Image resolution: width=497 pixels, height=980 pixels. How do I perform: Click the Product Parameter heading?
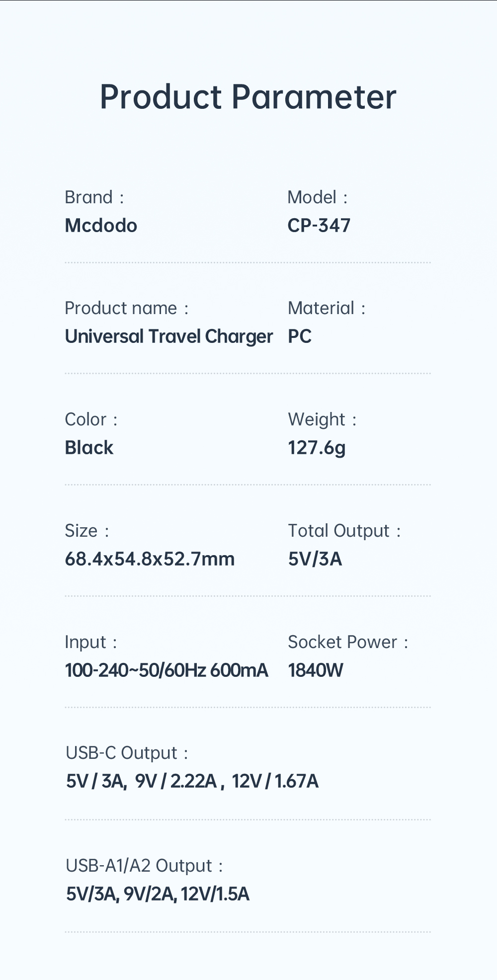click(x=248, y=97)
